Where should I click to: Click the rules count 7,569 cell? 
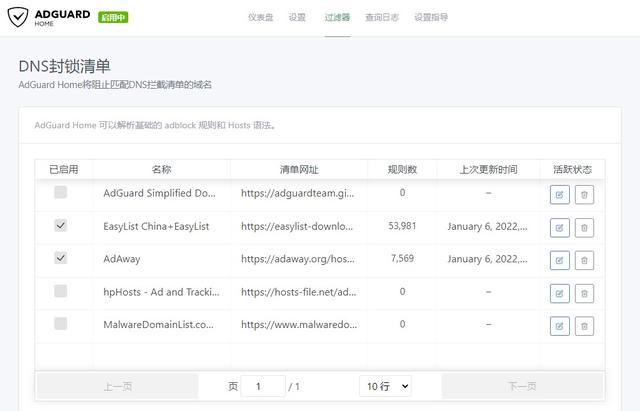[x=402, y=258]
